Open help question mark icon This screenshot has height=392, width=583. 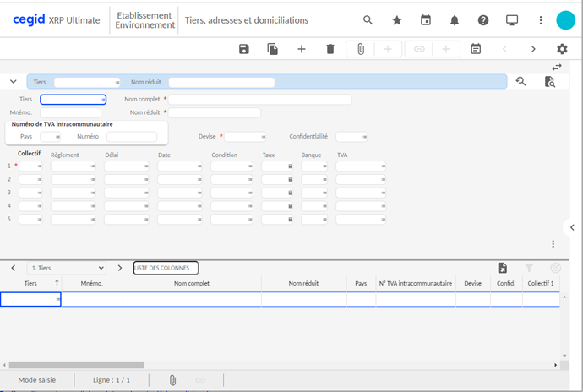tap(483, 20)
